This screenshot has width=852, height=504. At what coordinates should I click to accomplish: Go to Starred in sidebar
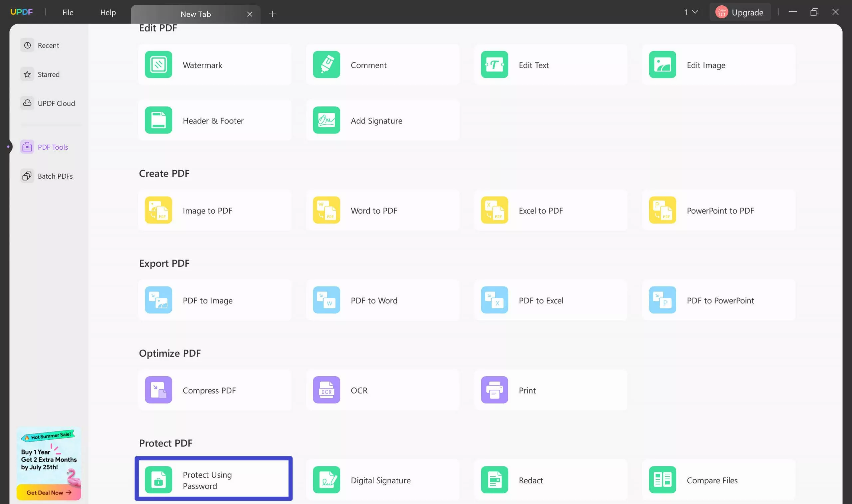coord(49,75)
